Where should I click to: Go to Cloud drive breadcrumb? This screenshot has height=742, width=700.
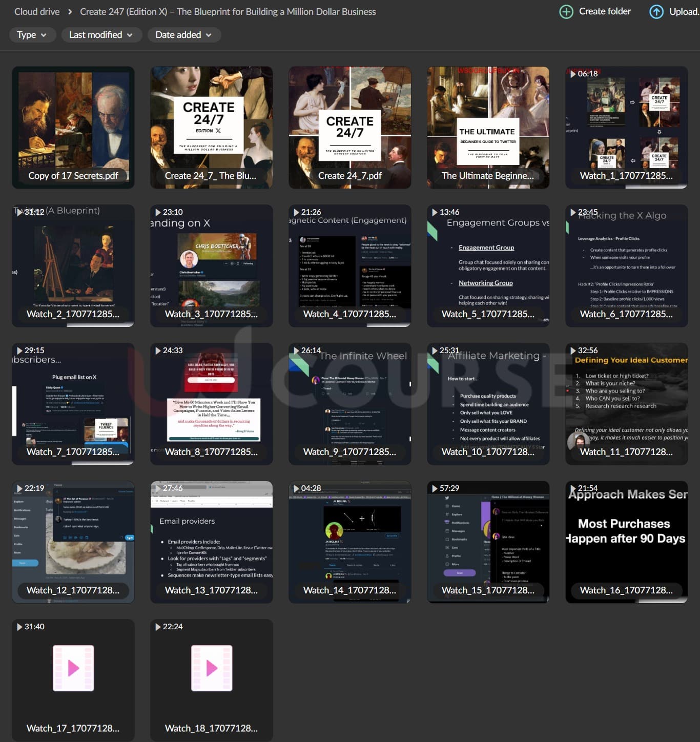point(37,12)
